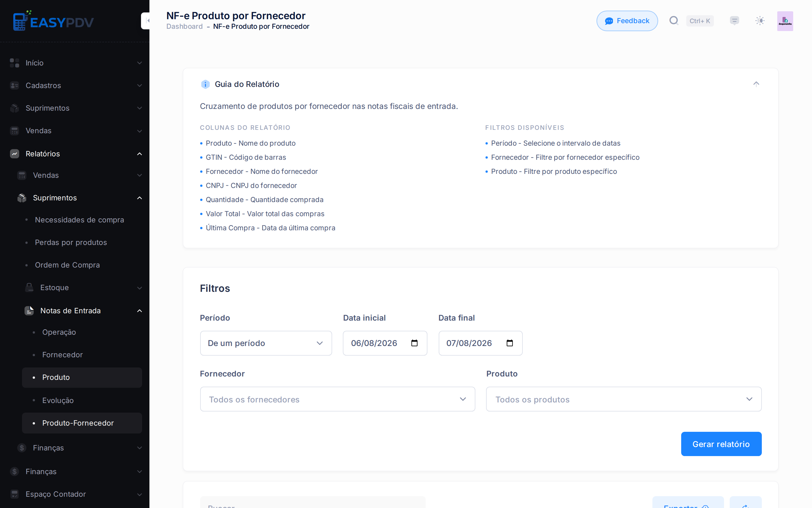Click the Data final date field 07/08/2026
The image size is (812, 508).
pos(480,343)
